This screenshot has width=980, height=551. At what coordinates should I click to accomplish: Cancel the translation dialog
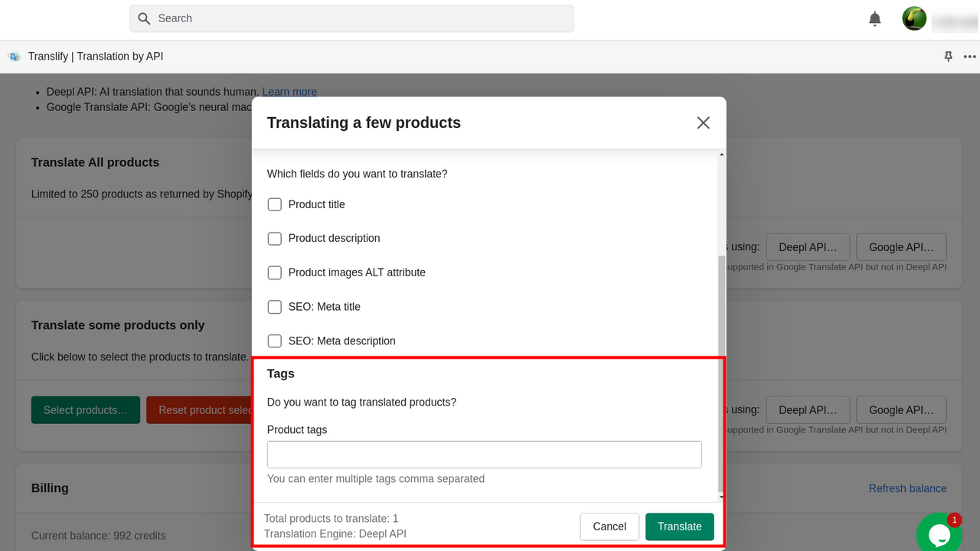[x=609, y=527]
